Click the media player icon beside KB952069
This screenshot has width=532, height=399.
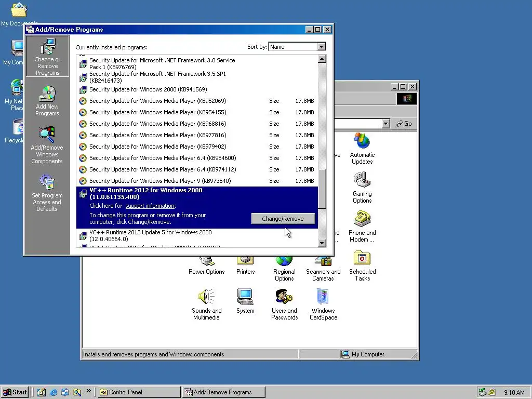[83, 101]
